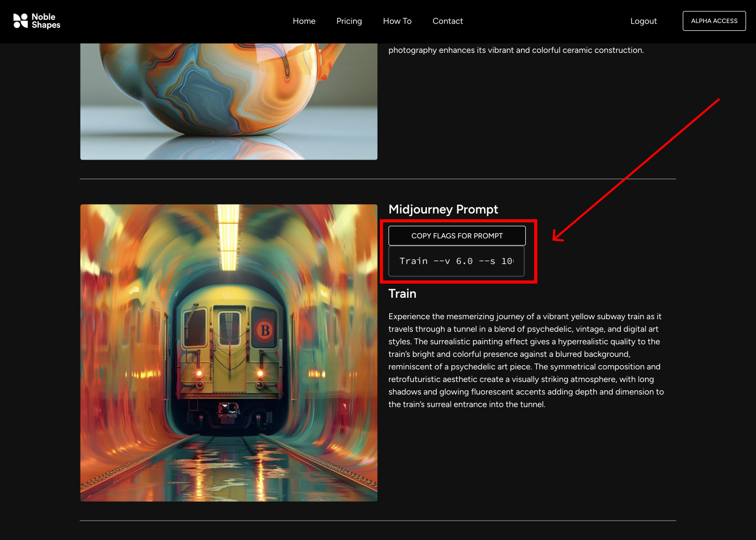
Task: Click the Midjourney Prompt heading
Action: point(443,209)
